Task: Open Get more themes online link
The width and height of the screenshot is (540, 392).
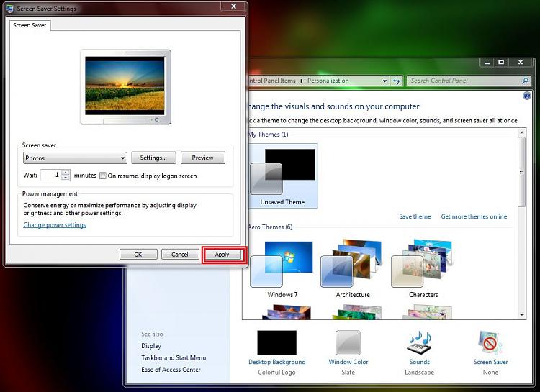Action: tap(474, 216)
